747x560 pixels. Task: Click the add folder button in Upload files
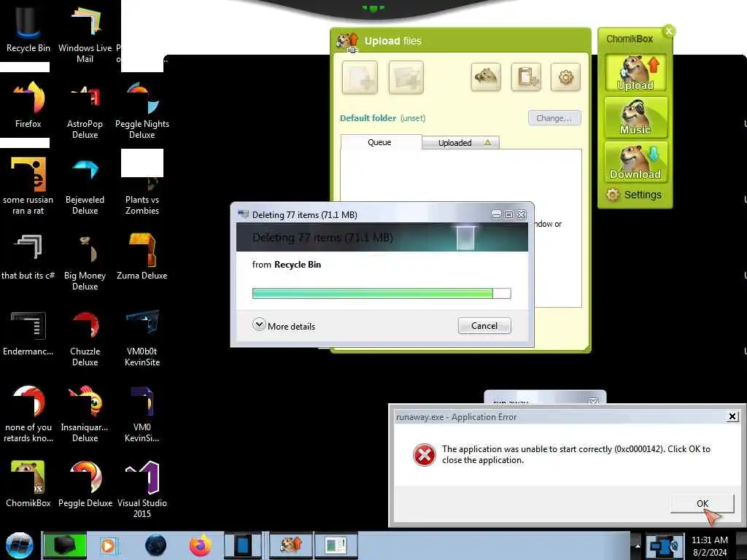406,77
